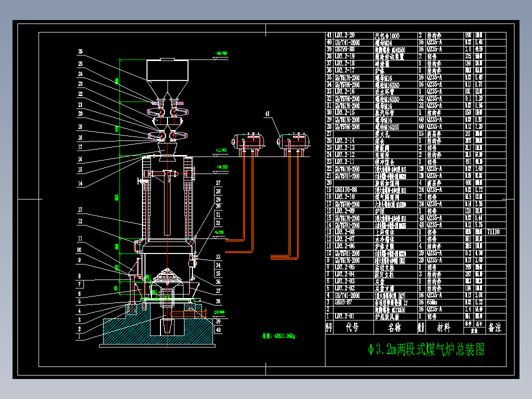Screen dimensions: 532x399
Task: Select part code LD3.2-07 in the table
Action: tap(344, 239)
